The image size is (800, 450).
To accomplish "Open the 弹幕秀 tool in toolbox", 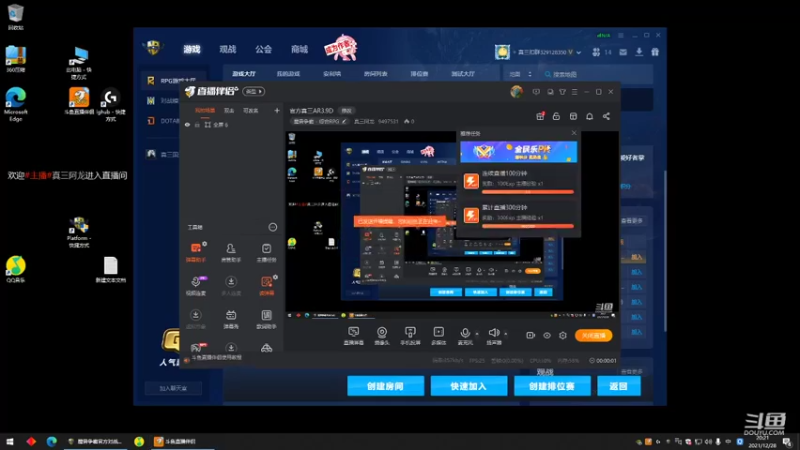I will click(x=231, y=319).
